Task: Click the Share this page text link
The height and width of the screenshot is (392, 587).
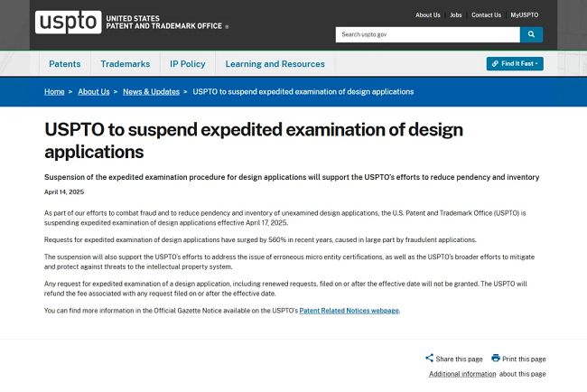Action: point(459,359)
